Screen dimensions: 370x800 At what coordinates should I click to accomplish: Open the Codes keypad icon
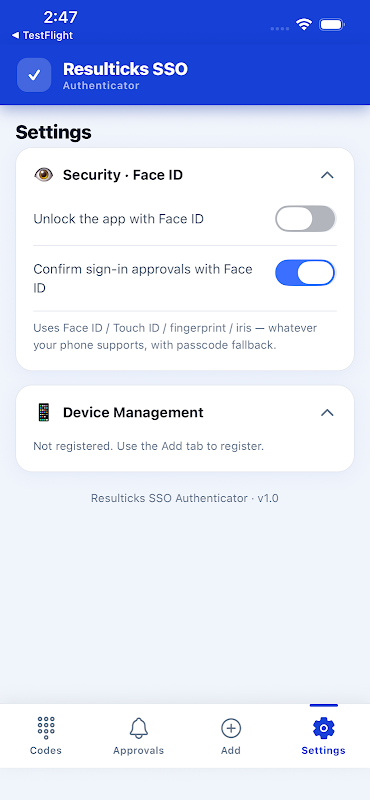coord(46,728)
